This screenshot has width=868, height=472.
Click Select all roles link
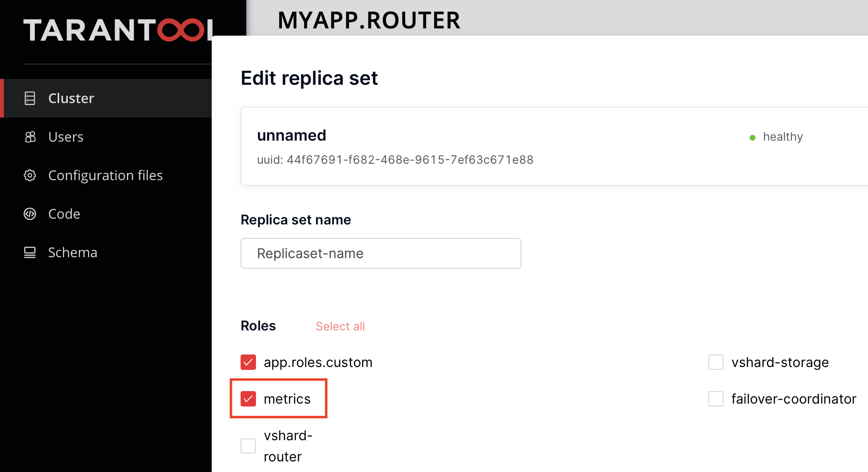pyautogui.click(x=340, y=327)
